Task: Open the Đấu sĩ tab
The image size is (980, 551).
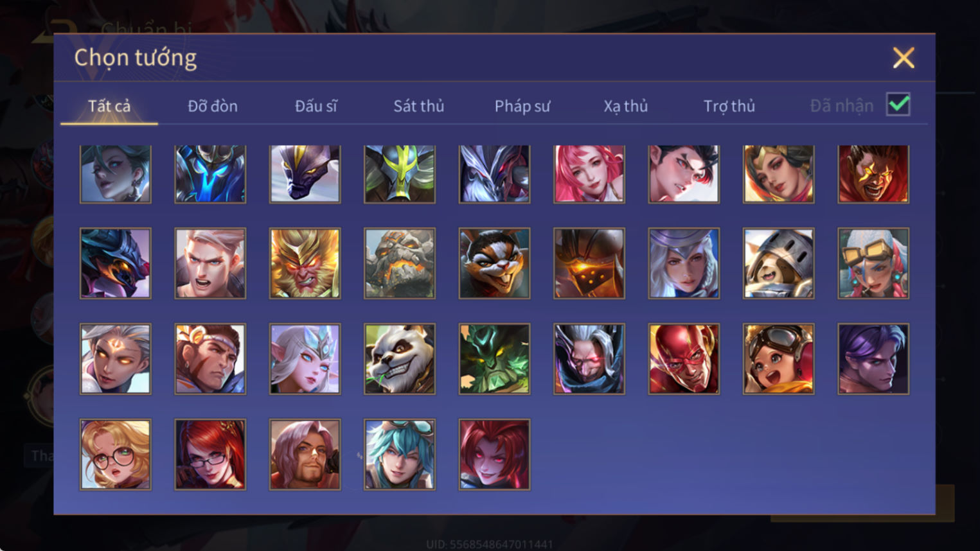Action: pos(316,106)
